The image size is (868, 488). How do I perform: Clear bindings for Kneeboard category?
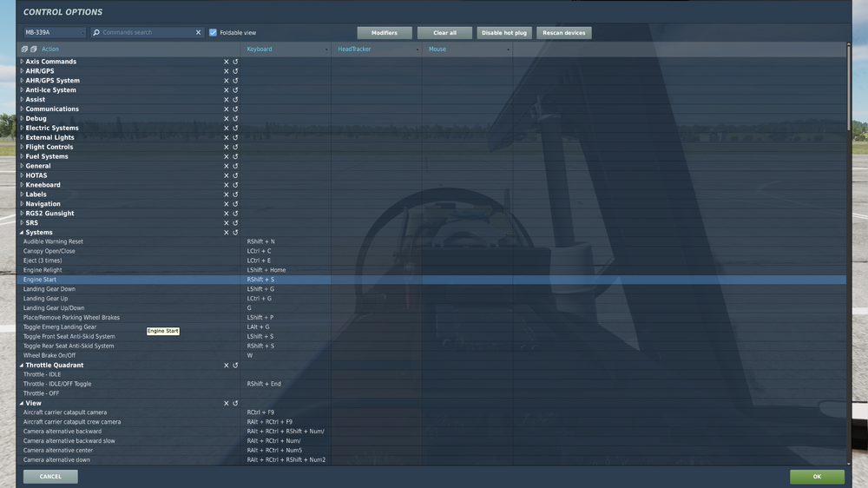(226, 185)
